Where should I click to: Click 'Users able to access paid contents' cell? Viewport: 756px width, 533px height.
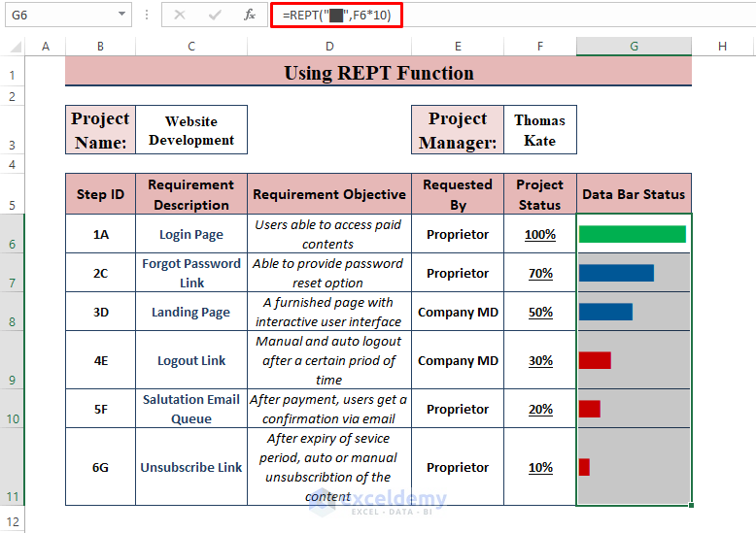pos(329,234)
